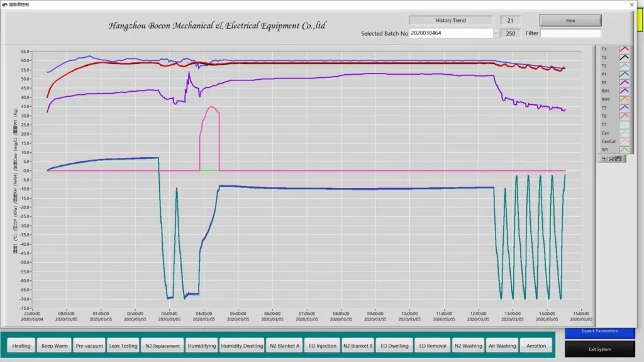Select the Aeration stage button
The width and height of the screenshot is (644, 362).
click(x=536, y=346)
